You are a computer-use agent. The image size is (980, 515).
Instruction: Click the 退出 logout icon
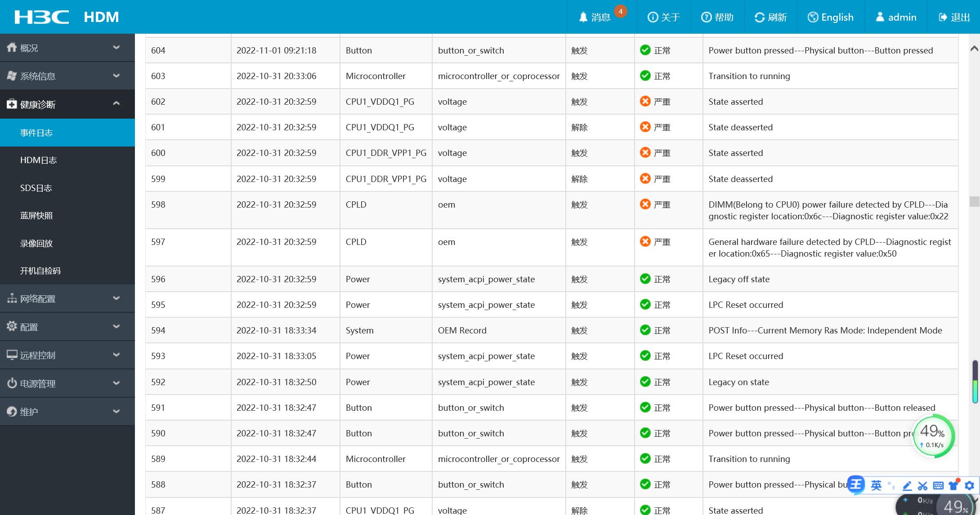point(943,18)
